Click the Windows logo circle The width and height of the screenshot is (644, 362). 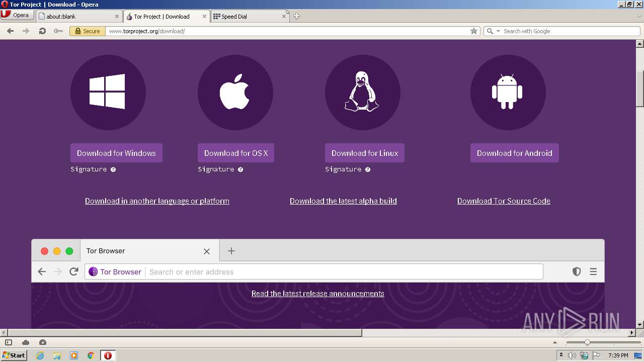coord(108,93)
